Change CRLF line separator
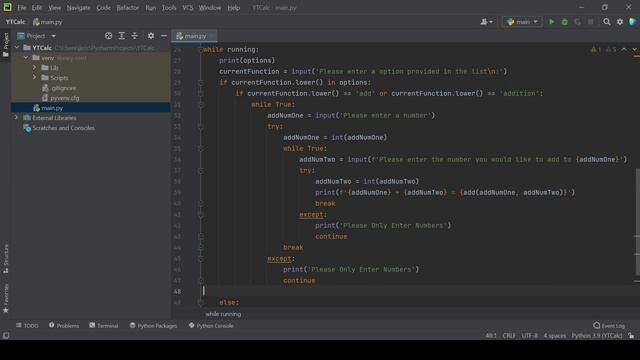The height and width of the screenshot is (360, 640). click(509, 336)
